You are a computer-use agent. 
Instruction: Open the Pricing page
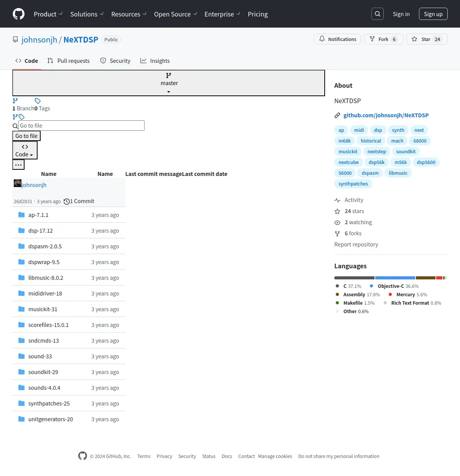[x=258, y=14]
